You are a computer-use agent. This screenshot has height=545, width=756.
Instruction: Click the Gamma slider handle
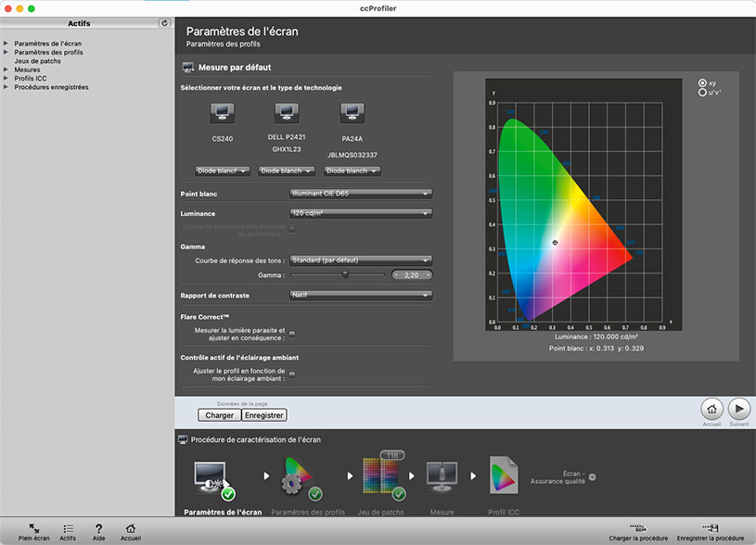[x=345, y=274]
